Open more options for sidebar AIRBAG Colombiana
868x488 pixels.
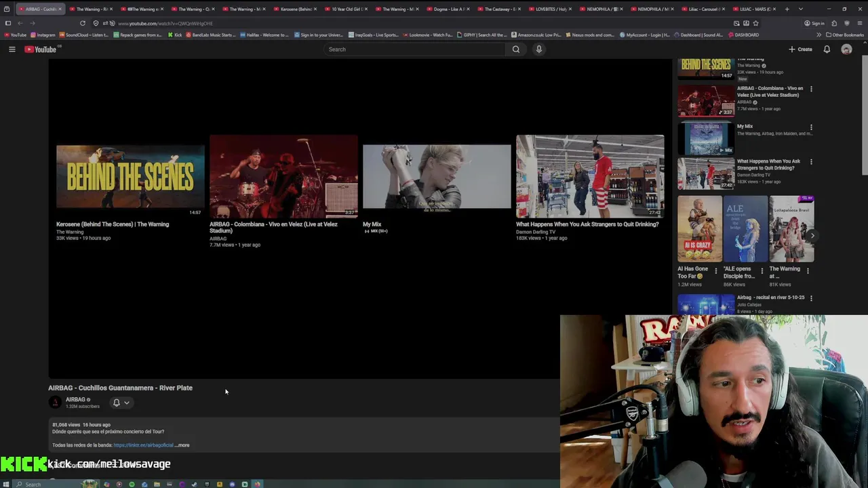point(811,89)
